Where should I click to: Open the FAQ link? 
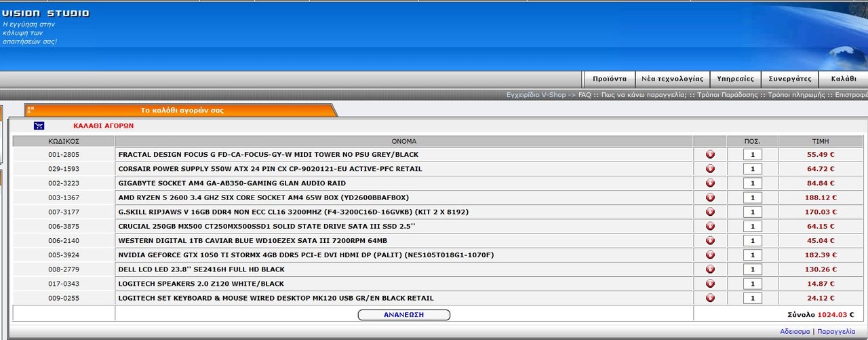pyautogui.click(x=585, y=95)
